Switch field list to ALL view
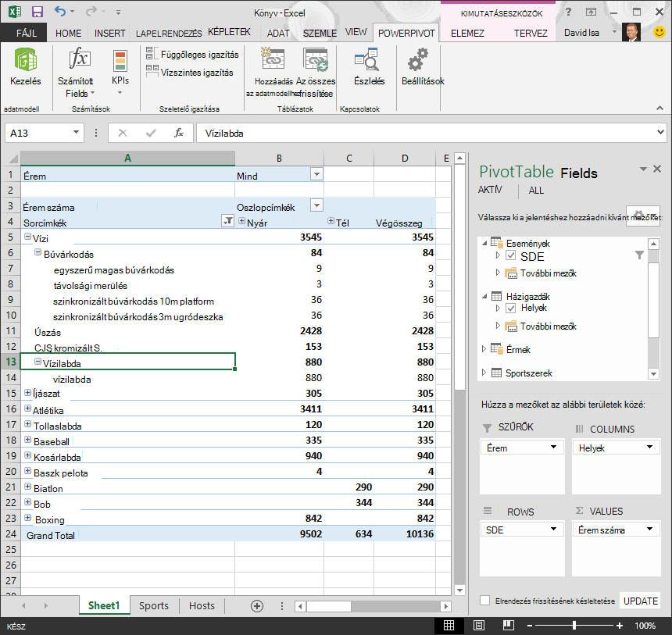 [536, 191]
